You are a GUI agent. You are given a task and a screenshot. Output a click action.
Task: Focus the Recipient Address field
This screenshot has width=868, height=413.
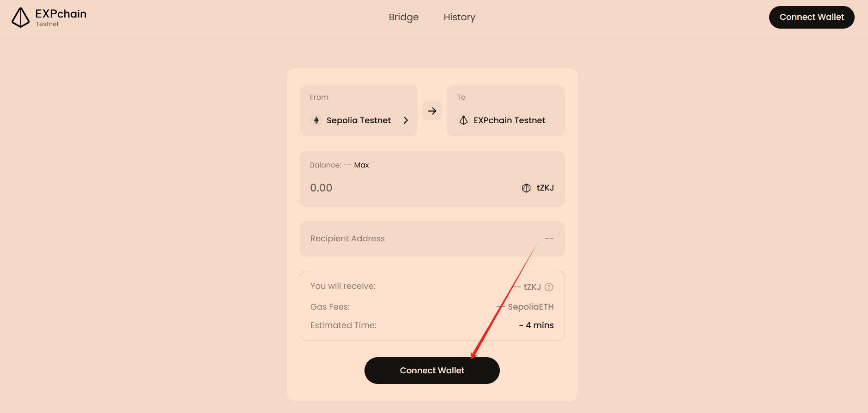432,239
